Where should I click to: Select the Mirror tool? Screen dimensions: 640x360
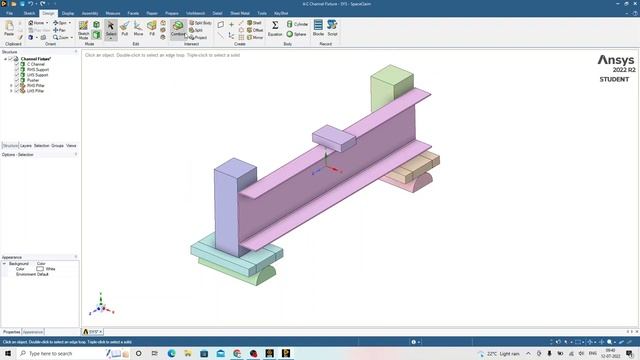coord(255,38)
